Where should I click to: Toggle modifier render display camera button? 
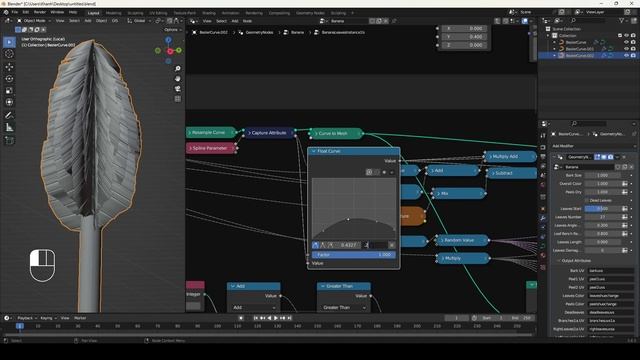pyautogui.click(x=610, y=157)
